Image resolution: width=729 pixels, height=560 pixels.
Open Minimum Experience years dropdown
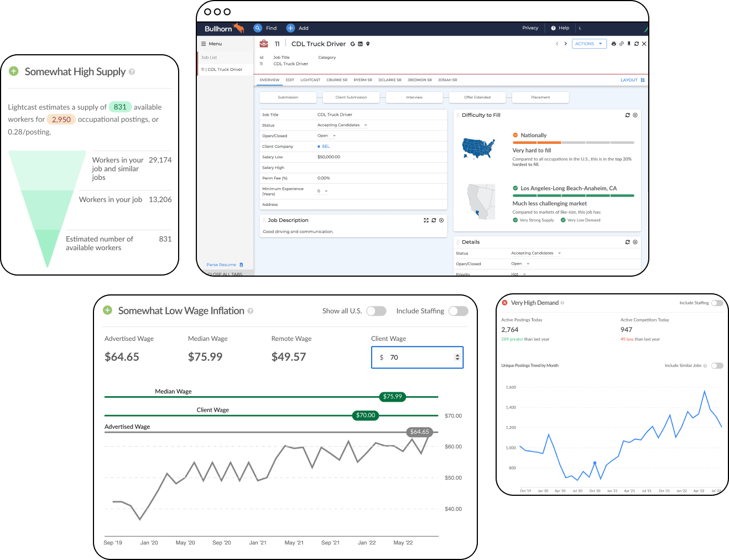point(323,191)
